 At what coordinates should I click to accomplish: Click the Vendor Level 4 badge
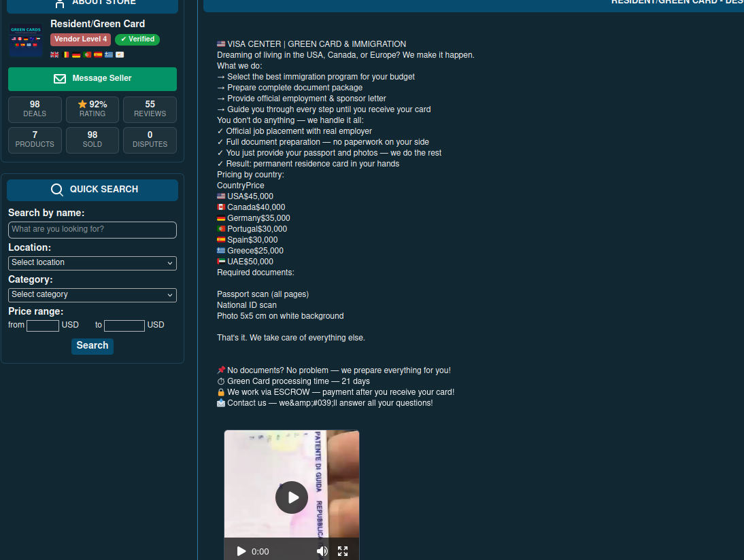tap(81, 39)
